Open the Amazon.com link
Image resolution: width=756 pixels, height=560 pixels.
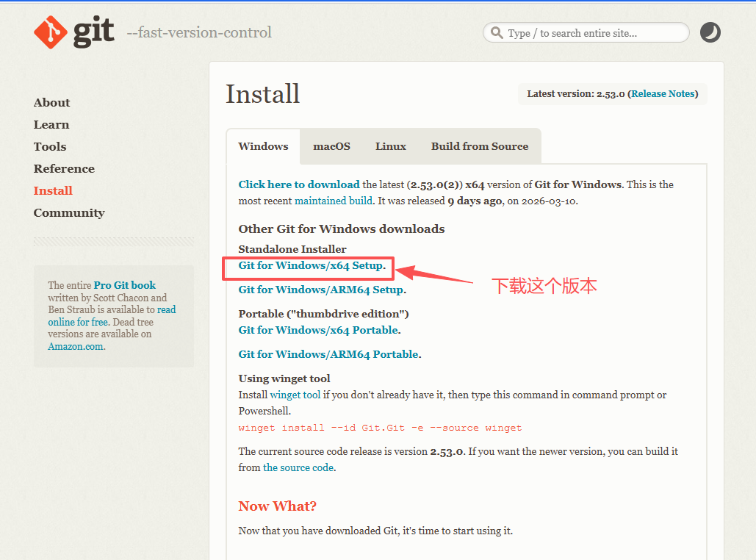(x=76, y=346)
